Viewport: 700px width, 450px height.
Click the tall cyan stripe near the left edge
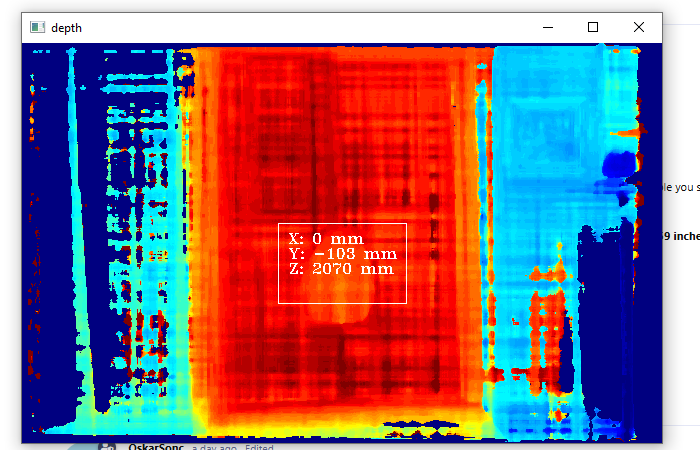pyautogui.click(x=73, y=200)
